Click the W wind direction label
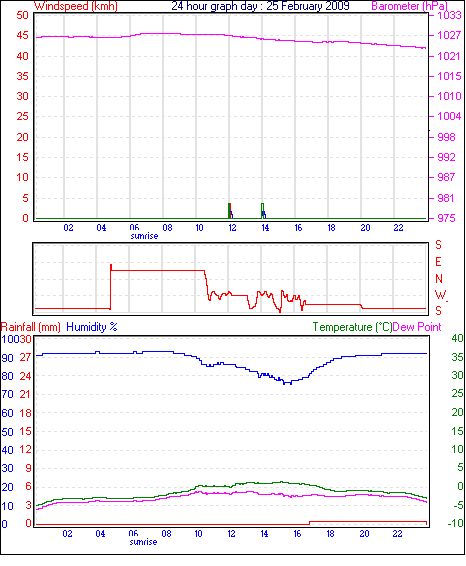 click(x=440, y=295)
